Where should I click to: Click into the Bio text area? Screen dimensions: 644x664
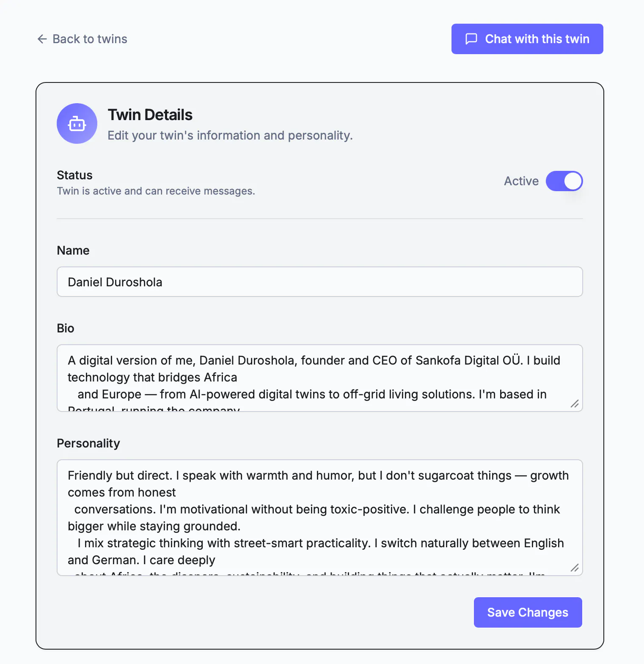point(320,378)
